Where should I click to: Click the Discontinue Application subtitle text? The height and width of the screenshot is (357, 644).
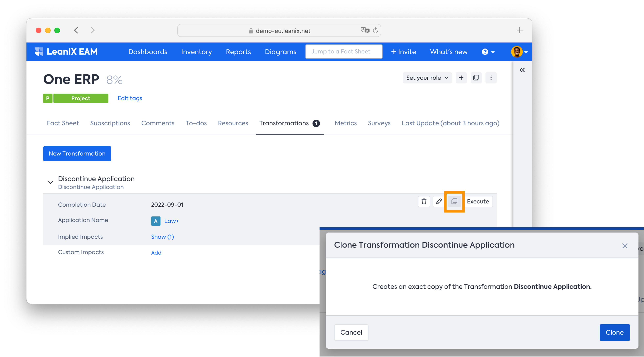coord(91,187)
